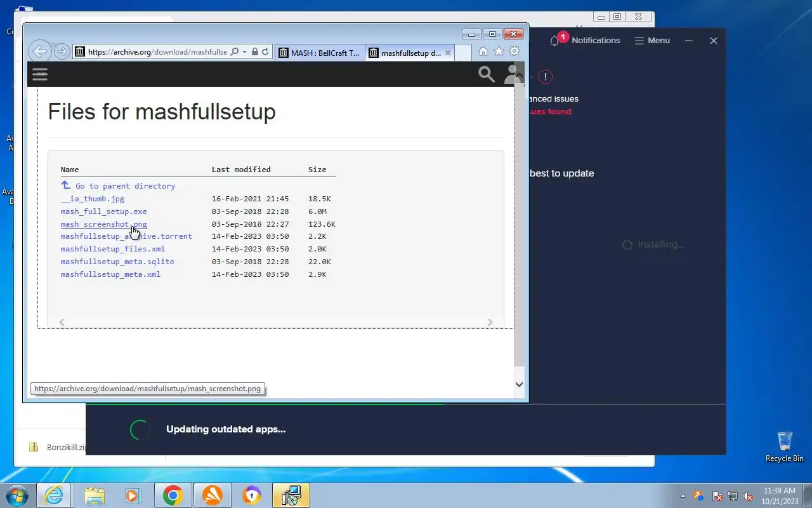Click the browser Back arrow button
This screenshot has width=812, height=508.
click(x=40, y=51)
